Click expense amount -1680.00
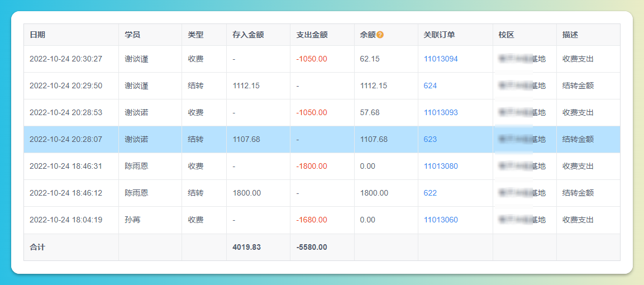The image size is (644, 285). pos(312,220)
